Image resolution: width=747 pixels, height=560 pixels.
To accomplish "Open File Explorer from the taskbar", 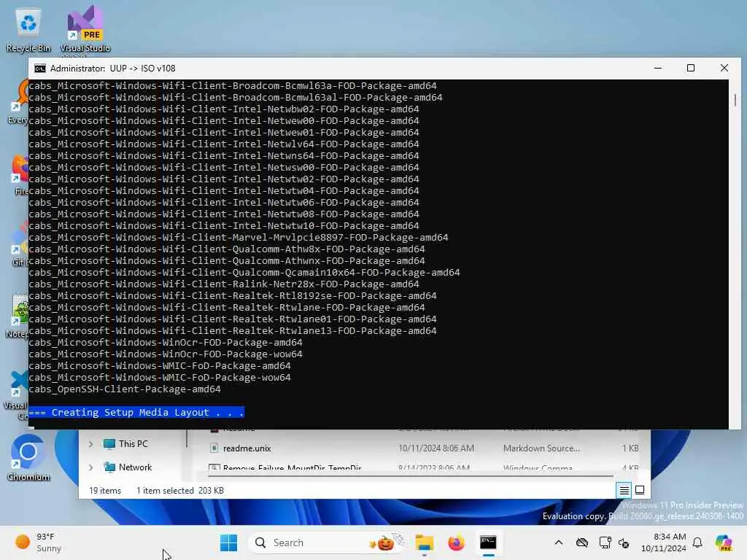I will pyautogui.click(x=424, y=542).
